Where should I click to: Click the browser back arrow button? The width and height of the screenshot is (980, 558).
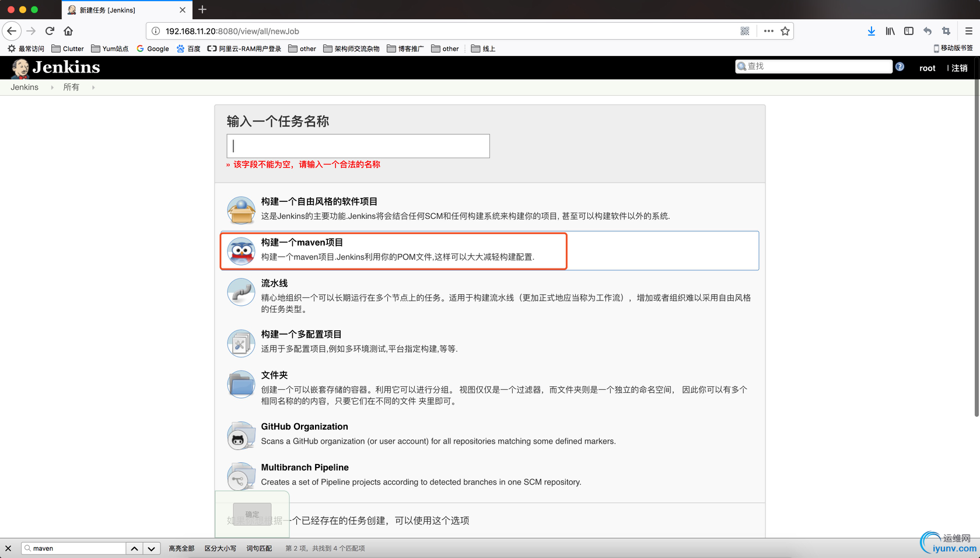pos(12,31)
